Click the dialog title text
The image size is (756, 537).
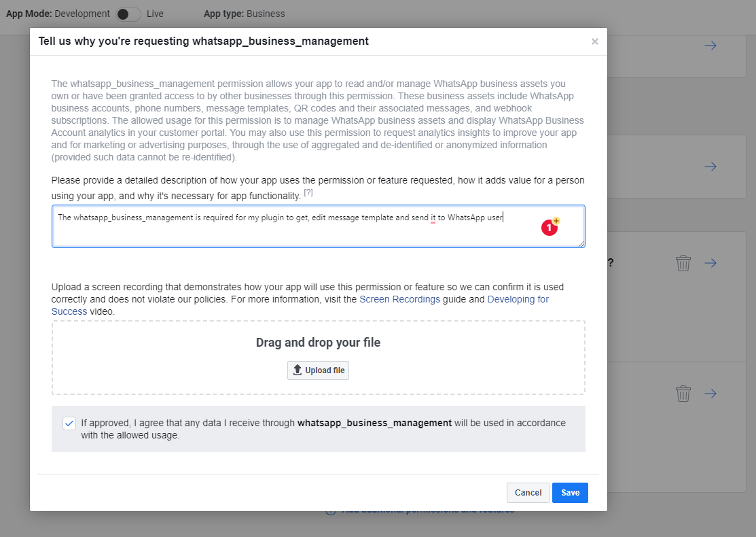[204, 41]
